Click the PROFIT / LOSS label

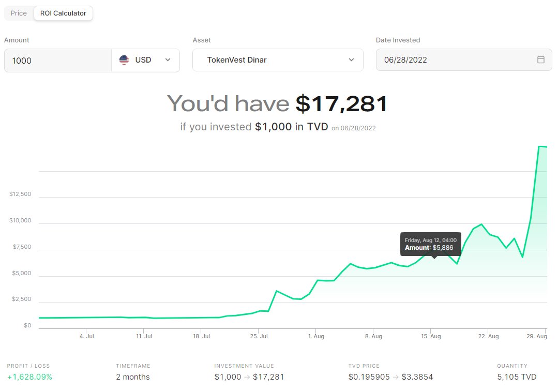click(x=28, y=366)
